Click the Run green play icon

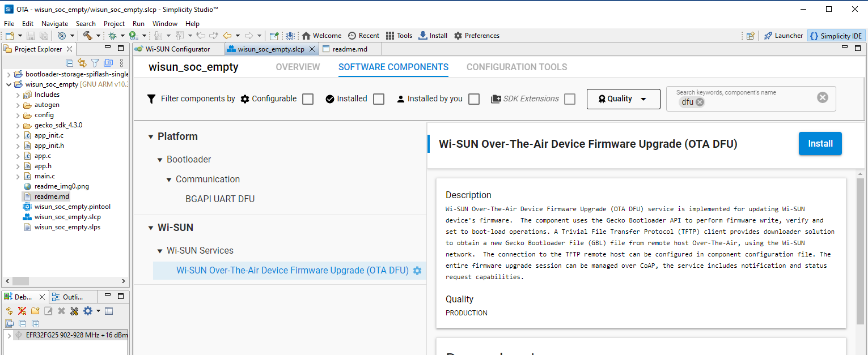pos(133,36)
